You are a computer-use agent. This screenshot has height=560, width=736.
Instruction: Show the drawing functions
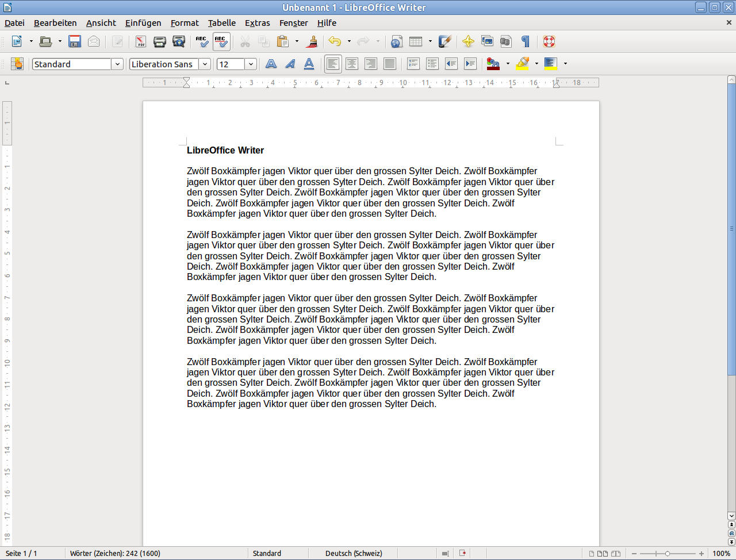(444, 41)
